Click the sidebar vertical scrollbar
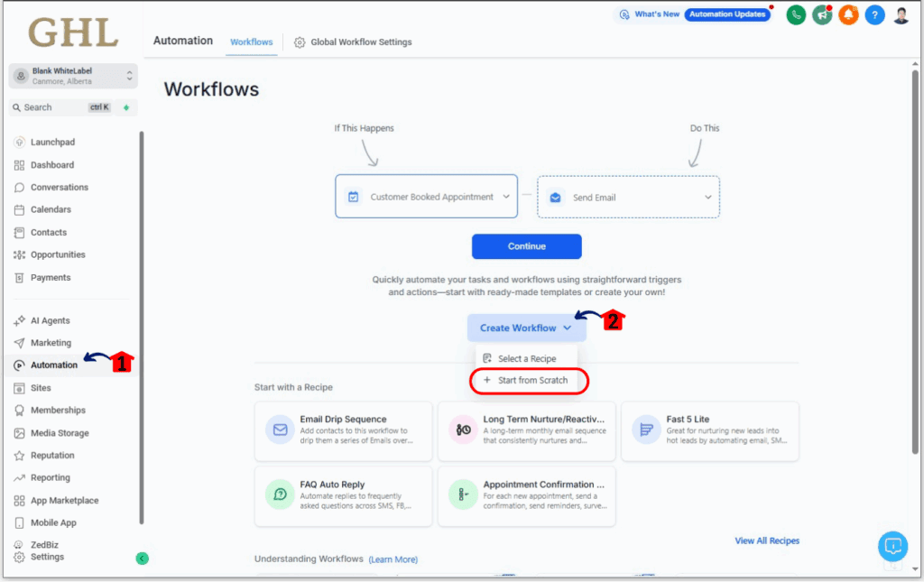The width and height of the screenshot is (924, 582). click(141, 328)
